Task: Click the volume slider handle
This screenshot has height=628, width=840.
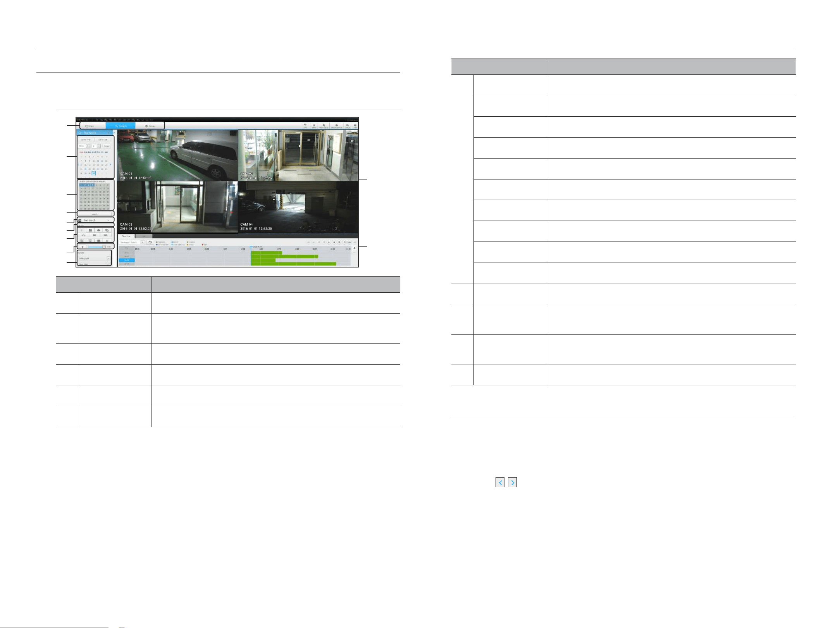Action: pos(104,247)
